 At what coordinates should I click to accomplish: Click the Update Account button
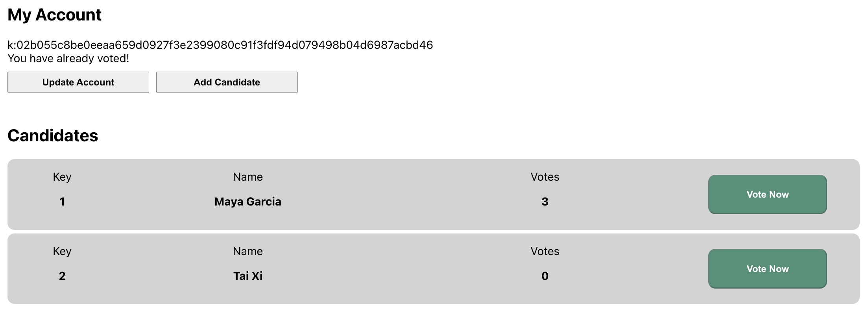(x=78, y=82)
